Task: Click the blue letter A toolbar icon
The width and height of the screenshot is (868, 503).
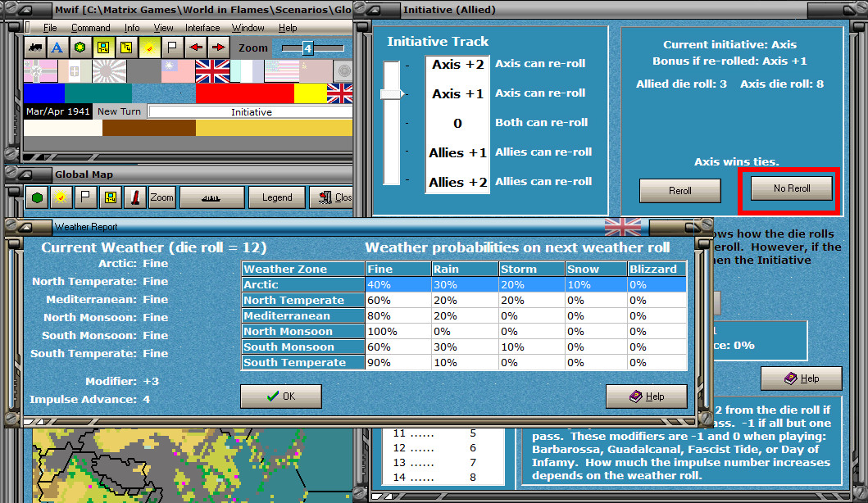Action: pyautogui.click(x=57, y=48)
